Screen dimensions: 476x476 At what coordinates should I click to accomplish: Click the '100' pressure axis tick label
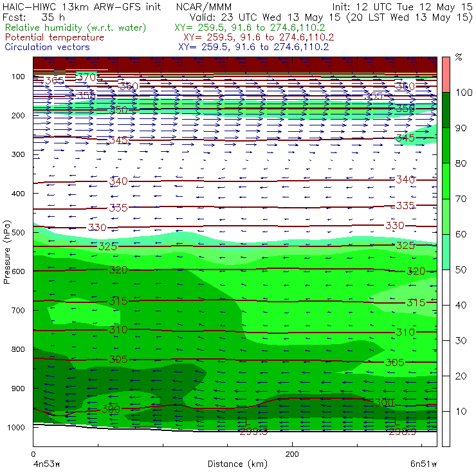pos(18,77)
